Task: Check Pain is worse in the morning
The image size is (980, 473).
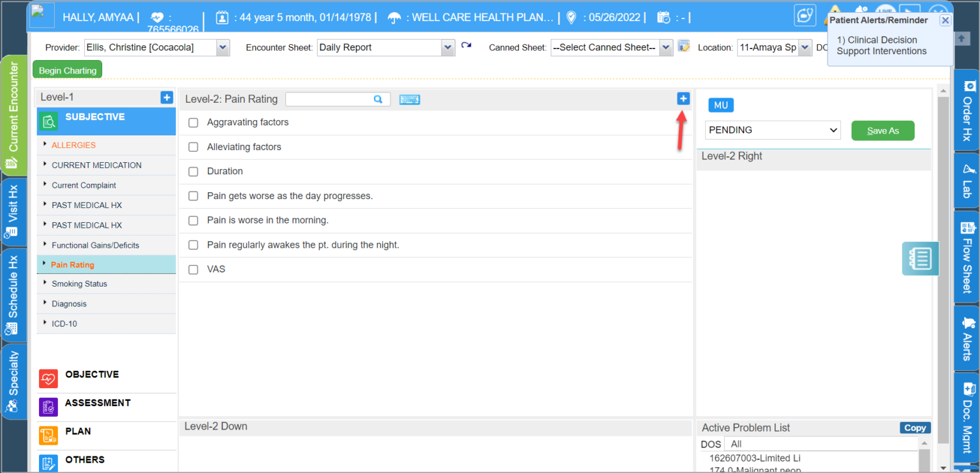Action: click(x=193, y=220)
